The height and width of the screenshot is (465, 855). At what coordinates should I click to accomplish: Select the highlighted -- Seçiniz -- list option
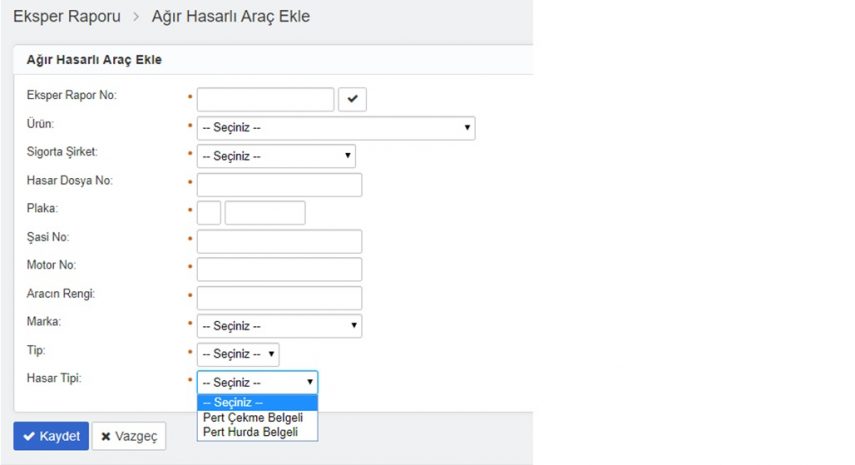click(x=256, y=402)
